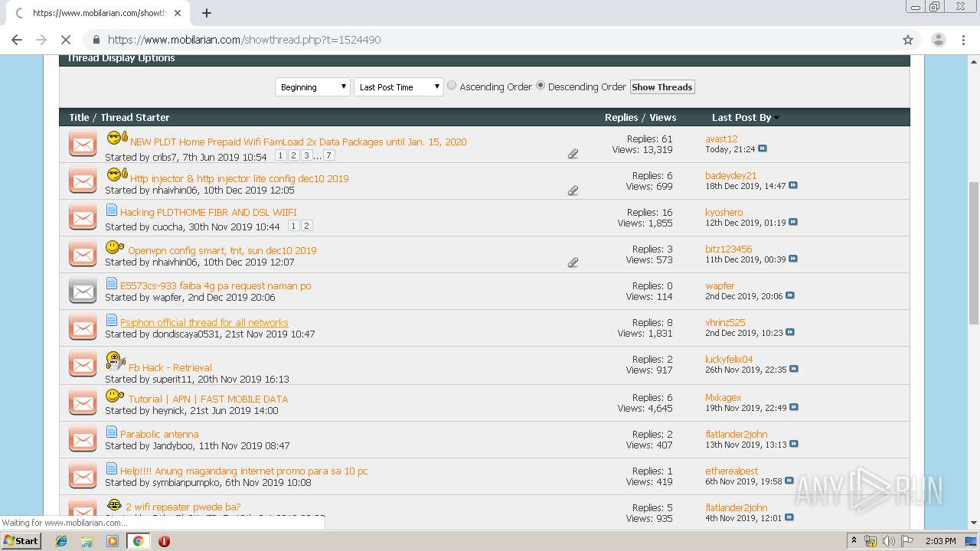
Task: Click the envelope icon for NEW PLDT Home Prepaid thread
Action: coord(83,144)
